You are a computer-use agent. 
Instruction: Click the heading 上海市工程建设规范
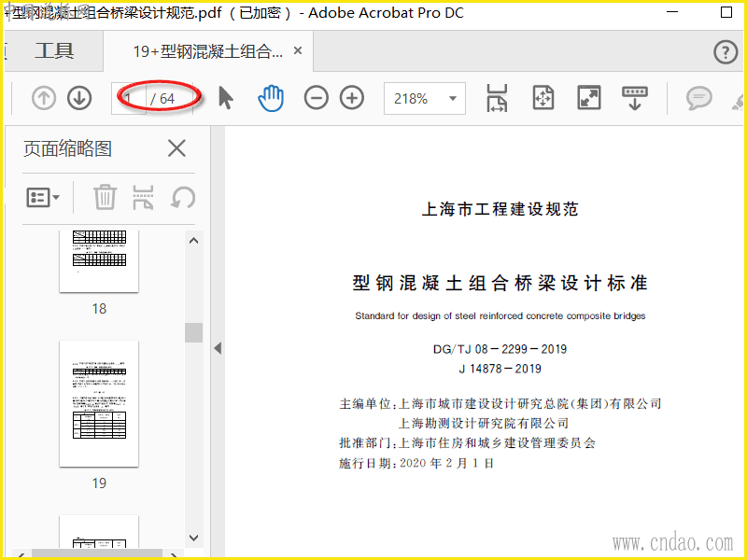point(500,209)
